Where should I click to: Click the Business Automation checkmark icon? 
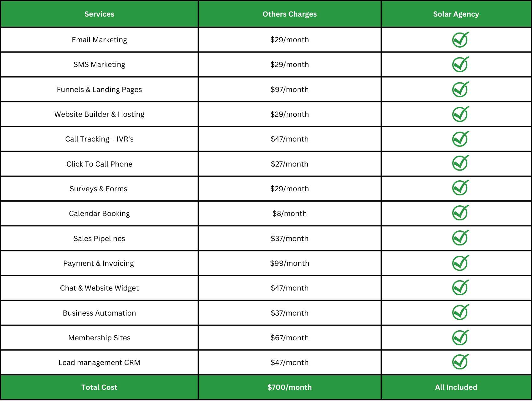coord(460,312)
